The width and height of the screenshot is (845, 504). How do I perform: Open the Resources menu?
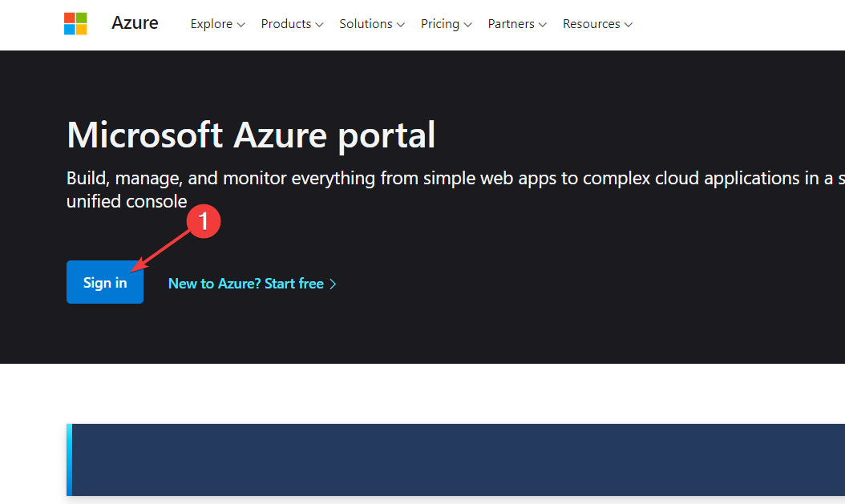597,24
